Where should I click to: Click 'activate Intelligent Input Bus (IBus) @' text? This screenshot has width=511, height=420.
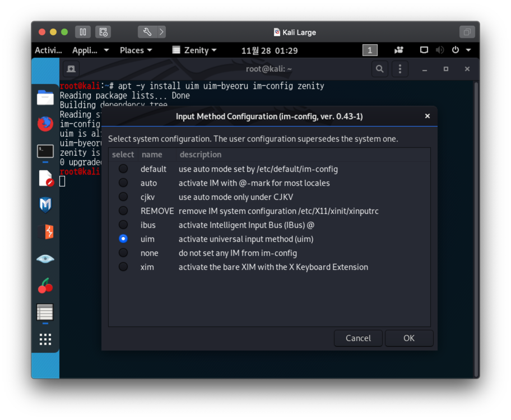tap(247, 225)
